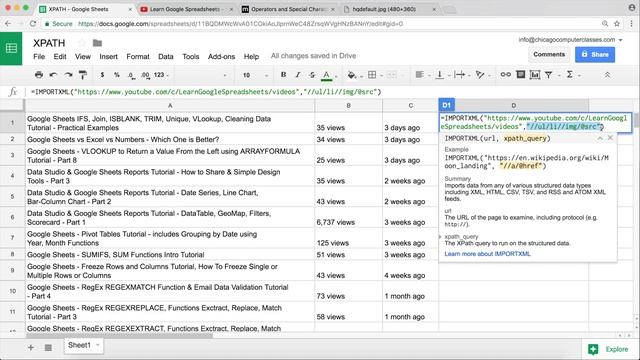
Task: Select the Paint format tool
Action: pos(82,75)
